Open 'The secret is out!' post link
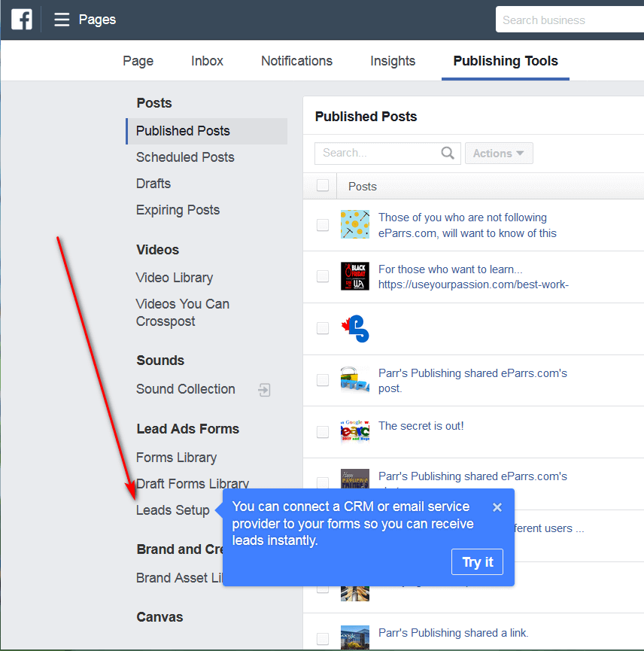Image resolution: width=644 pixels, height=651 pixels. coord(421,426)
